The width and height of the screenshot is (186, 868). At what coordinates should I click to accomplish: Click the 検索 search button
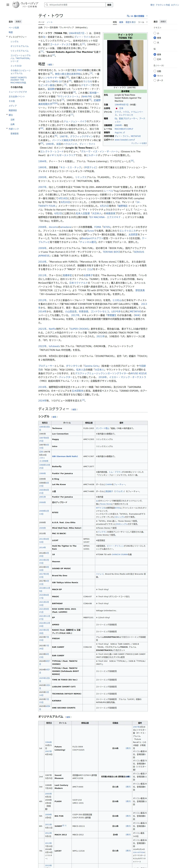(109, 5)
